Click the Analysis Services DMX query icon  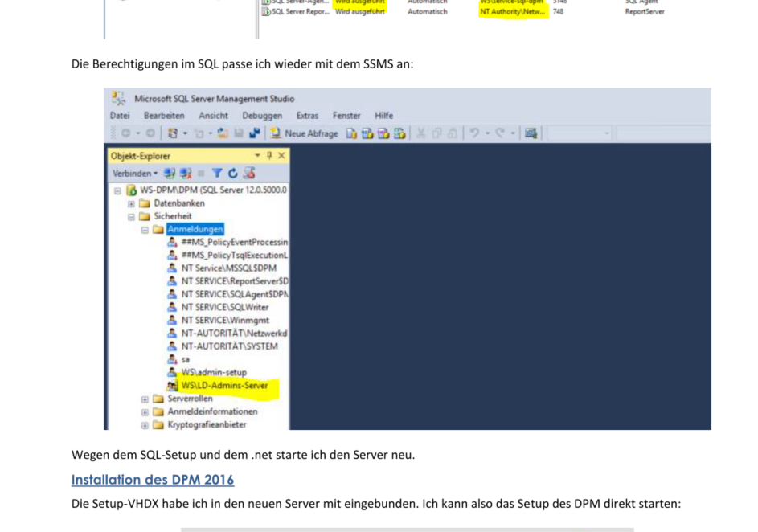coord(383,133)
